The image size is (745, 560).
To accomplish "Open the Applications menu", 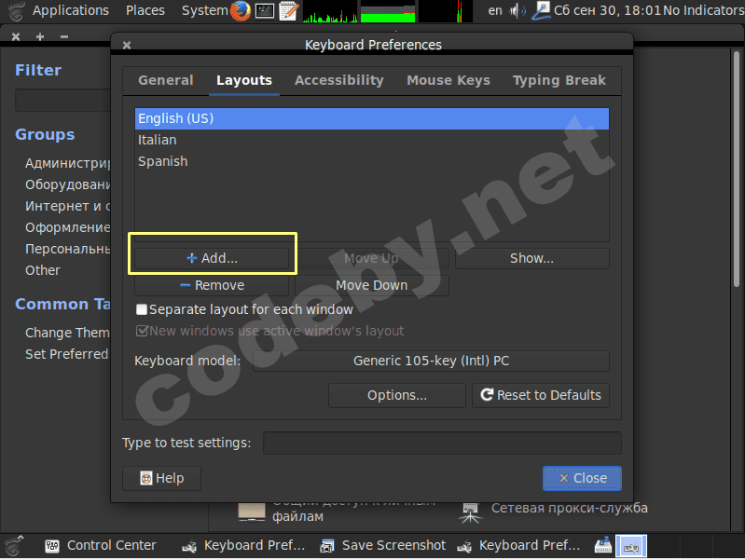I will pos(70,10).
